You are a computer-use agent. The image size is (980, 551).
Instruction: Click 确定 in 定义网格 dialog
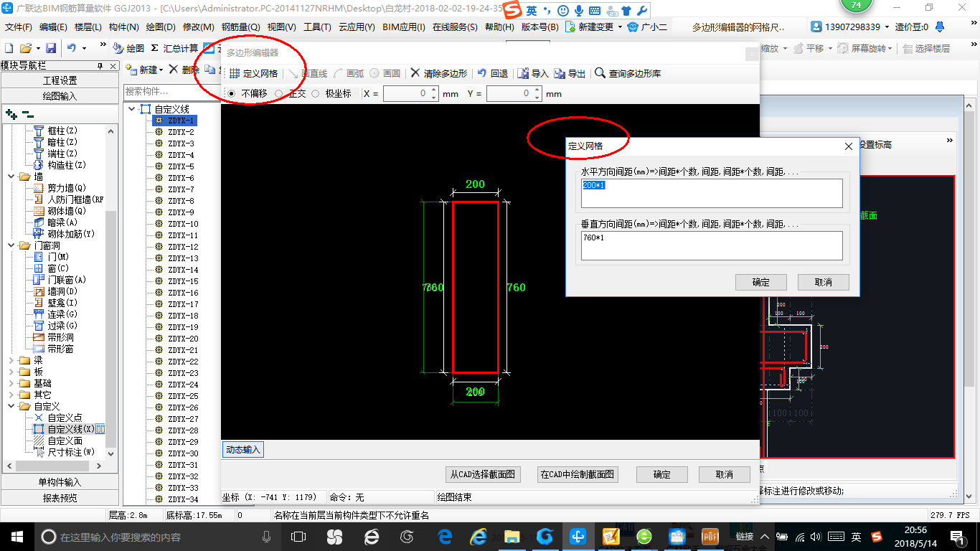761,282
